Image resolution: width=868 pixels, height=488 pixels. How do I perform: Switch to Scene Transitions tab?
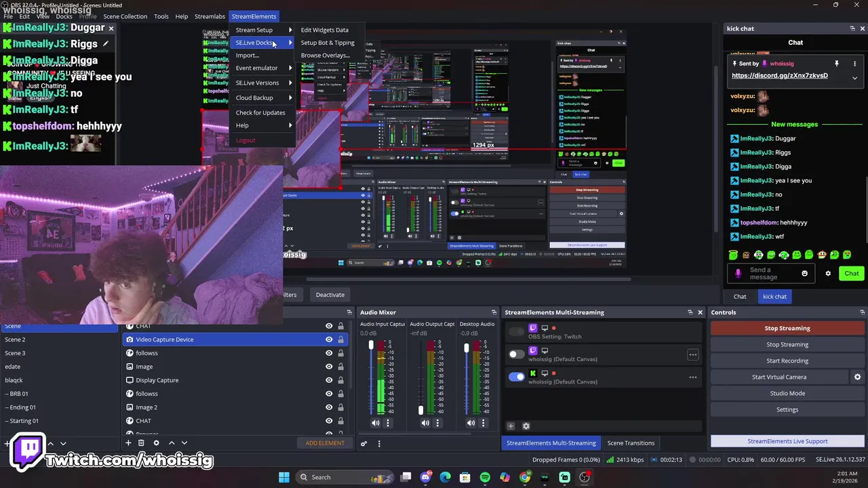point(631,443)
